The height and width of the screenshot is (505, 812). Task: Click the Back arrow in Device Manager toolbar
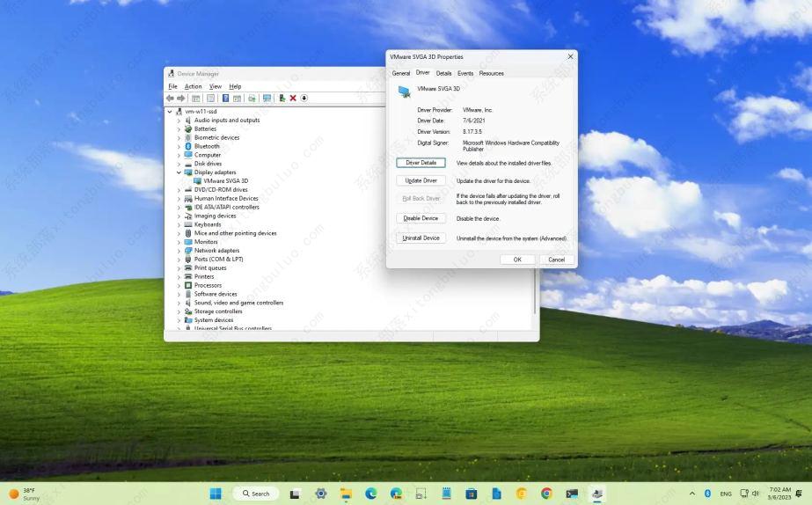[172, 98]
